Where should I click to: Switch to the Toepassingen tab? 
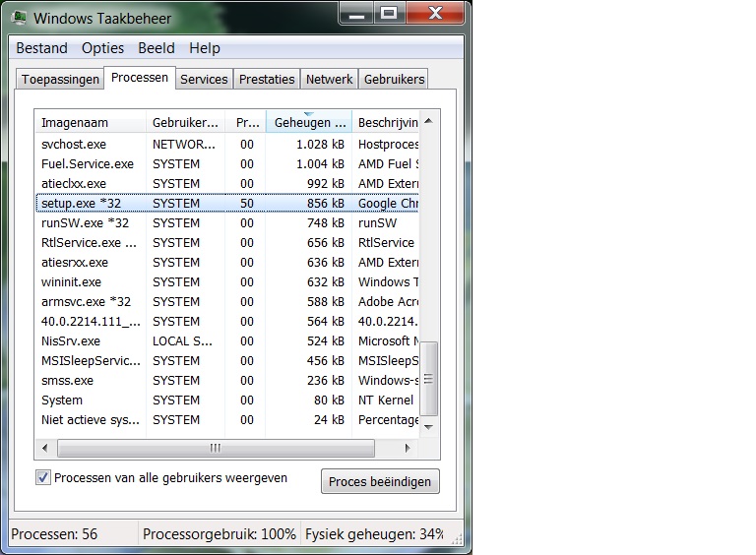[60, 80]
